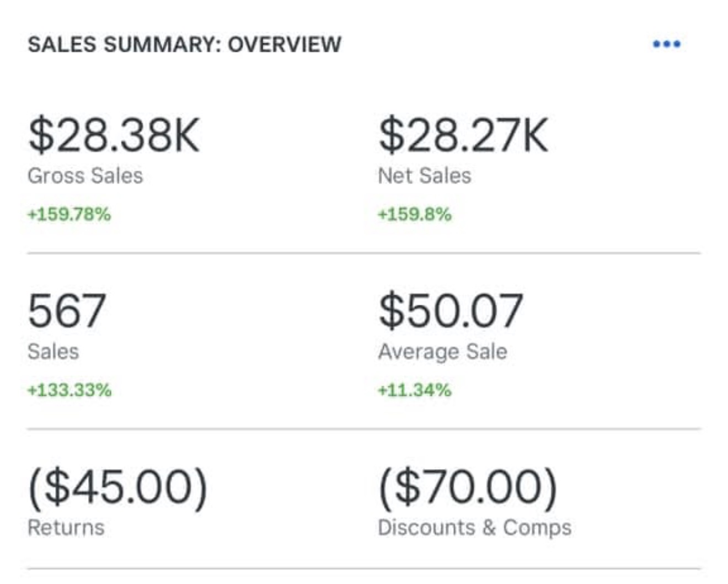Viewport: 728px width, 584px height.
Task: Click the Average Sale label
Action: 442,352
